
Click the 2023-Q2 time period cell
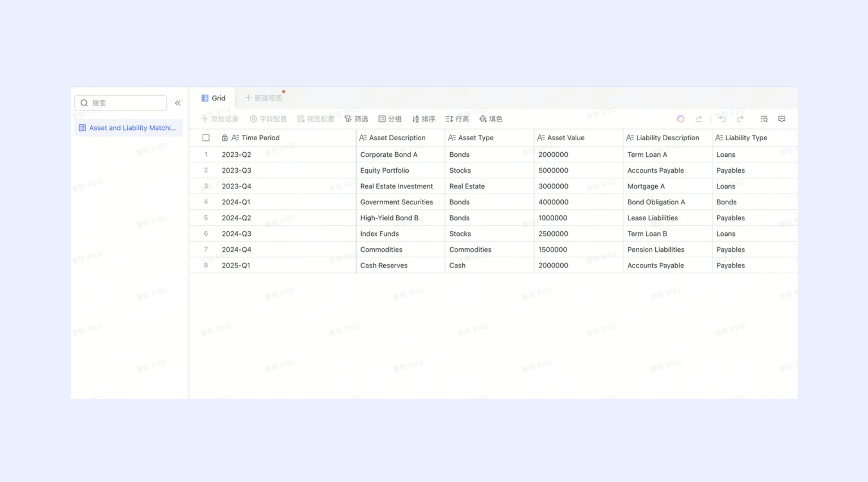pyautogui.click(x=286, y=155)
